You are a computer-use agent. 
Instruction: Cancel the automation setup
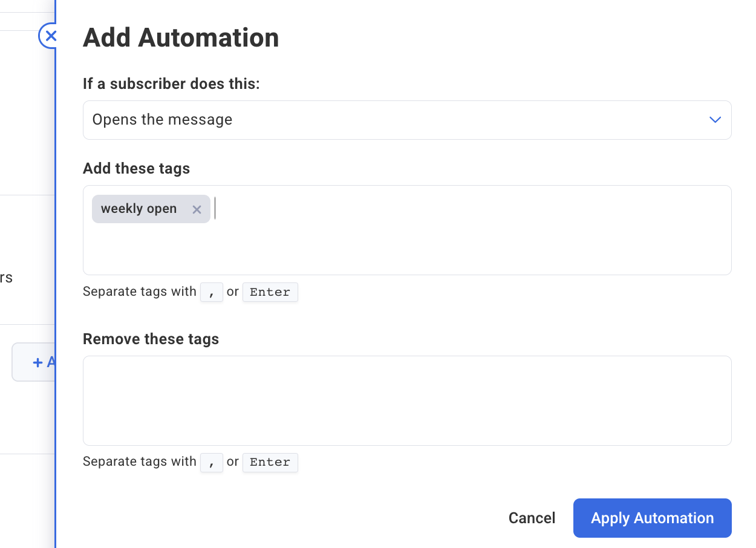click(531, 518)
